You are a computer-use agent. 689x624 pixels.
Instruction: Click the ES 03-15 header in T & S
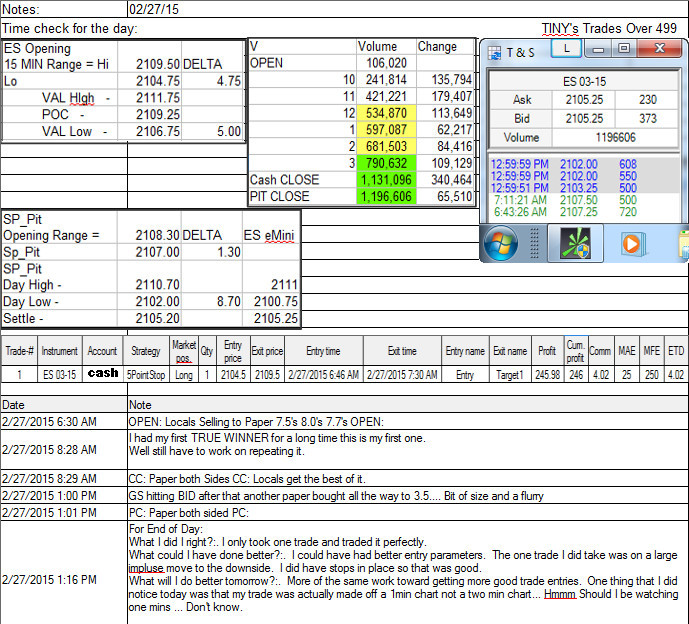coord(584,82)
